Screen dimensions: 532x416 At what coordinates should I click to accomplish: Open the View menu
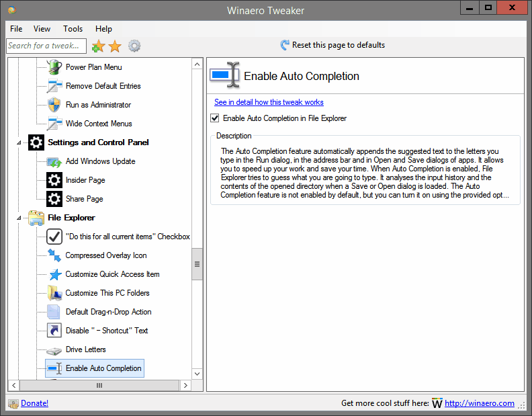click(x=42, y=29)
